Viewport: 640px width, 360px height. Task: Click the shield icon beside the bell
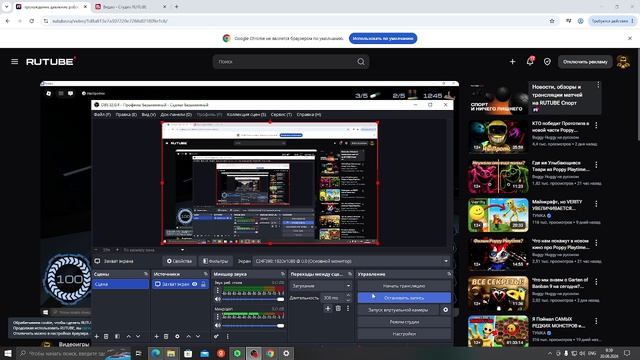pyautogui.click(x=547, y=62)
